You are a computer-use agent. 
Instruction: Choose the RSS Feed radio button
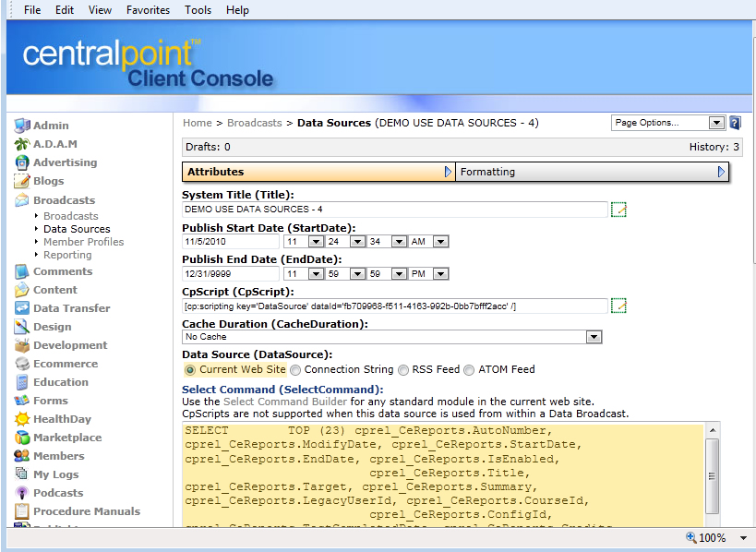403,370
